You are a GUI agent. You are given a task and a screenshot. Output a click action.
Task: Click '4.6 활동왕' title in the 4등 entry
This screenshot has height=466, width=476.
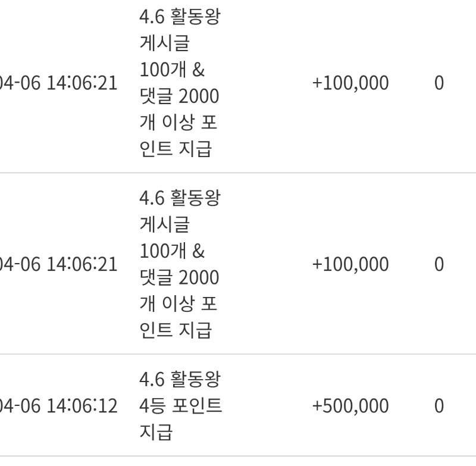[x=180, y=379]
